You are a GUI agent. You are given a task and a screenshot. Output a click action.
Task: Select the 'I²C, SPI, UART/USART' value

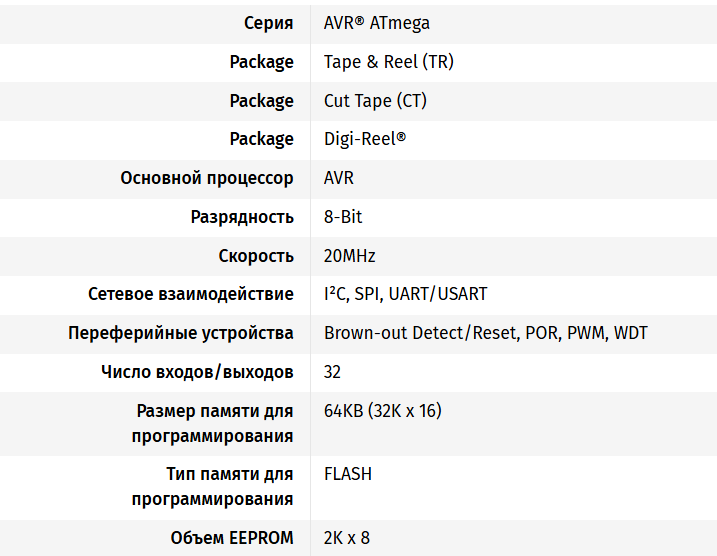(x=406, y=294)
